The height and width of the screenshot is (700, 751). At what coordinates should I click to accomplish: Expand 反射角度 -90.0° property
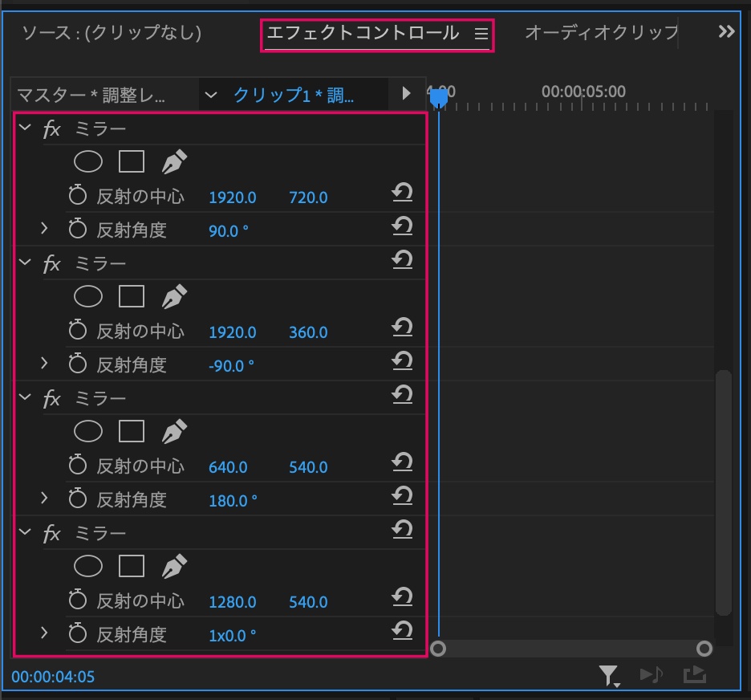(x=44, y=363)
